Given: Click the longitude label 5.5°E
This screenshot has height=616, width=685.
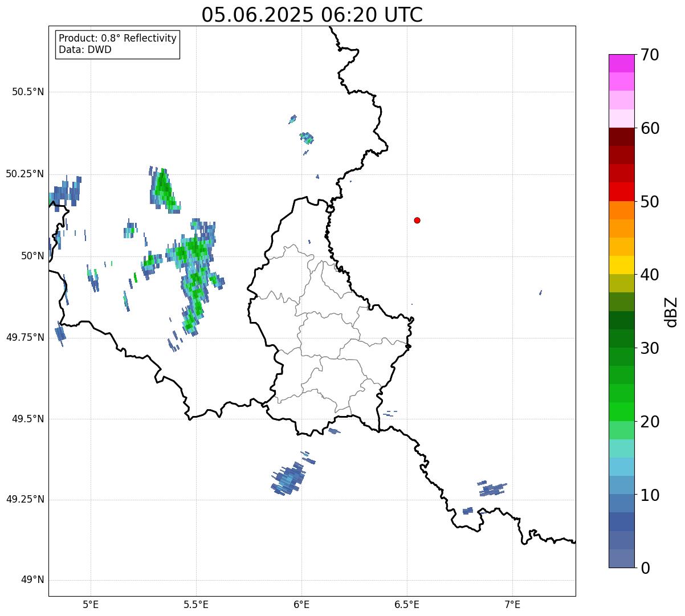Looking at the screenshot, I should coord(196,604).
